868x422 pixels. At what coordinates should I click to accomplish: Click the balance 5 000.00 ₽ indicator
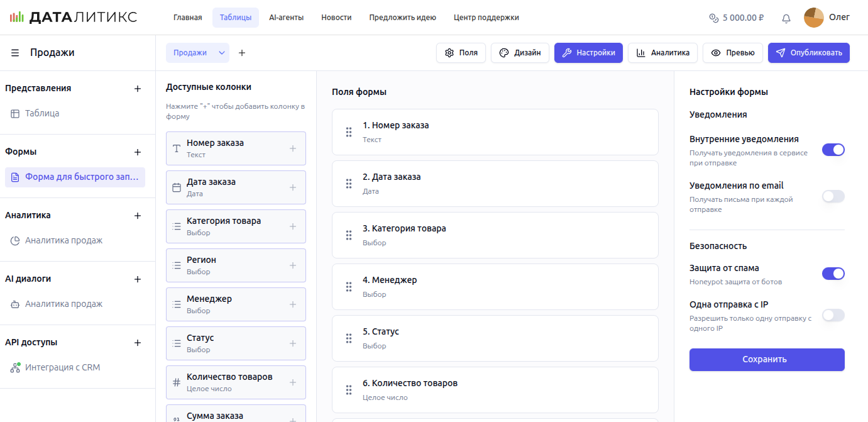(736, 18)
